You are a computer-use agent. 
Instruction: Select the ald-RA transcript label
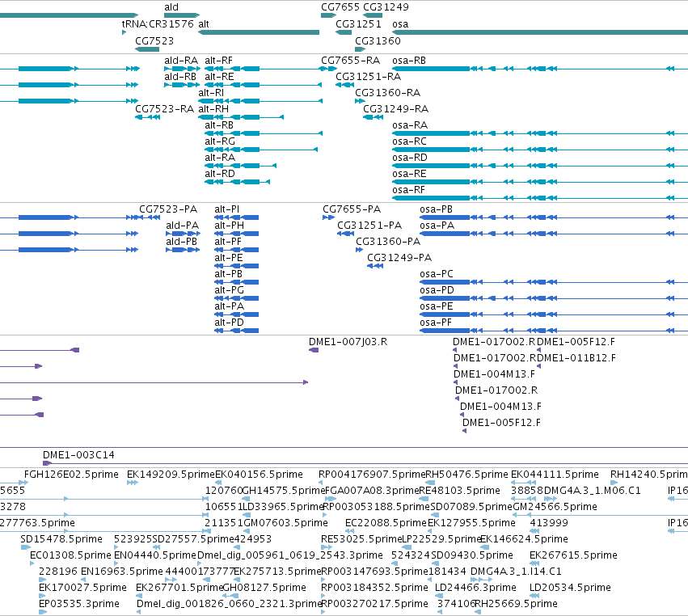point(181,61)
